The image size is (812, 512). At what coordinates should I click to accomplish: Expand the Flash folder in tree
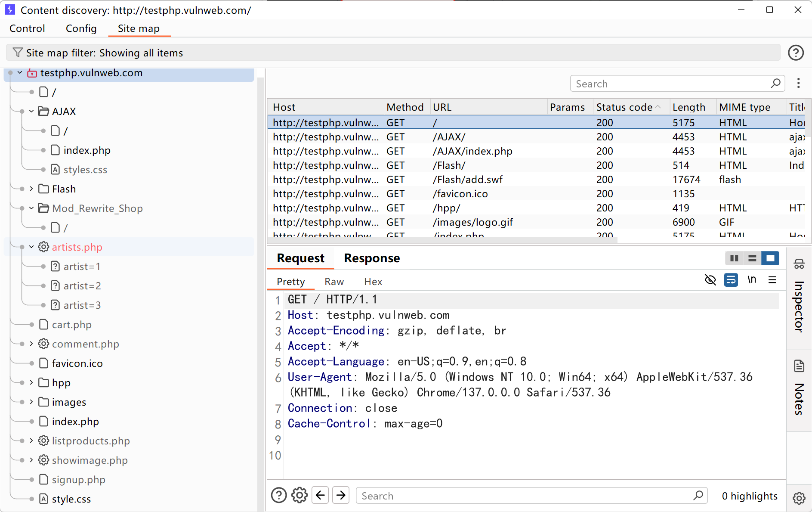[31, 189]
